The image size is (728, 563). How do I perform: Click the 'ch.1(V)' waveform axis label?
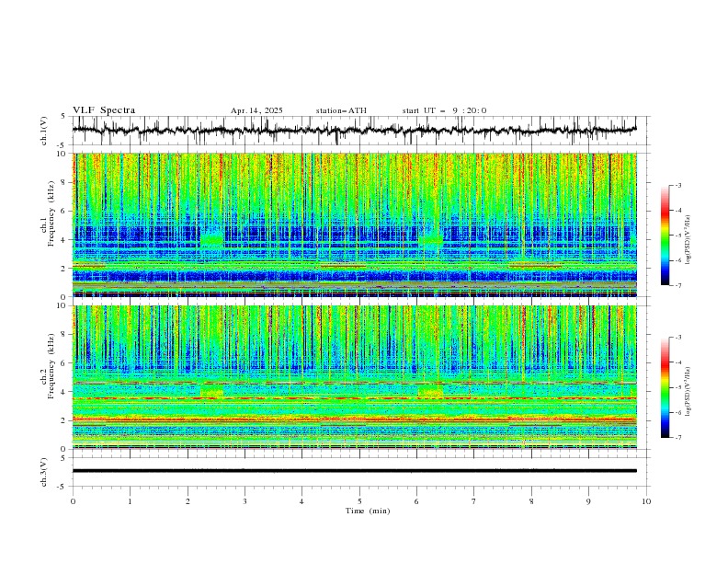click(x=44, y=131)
